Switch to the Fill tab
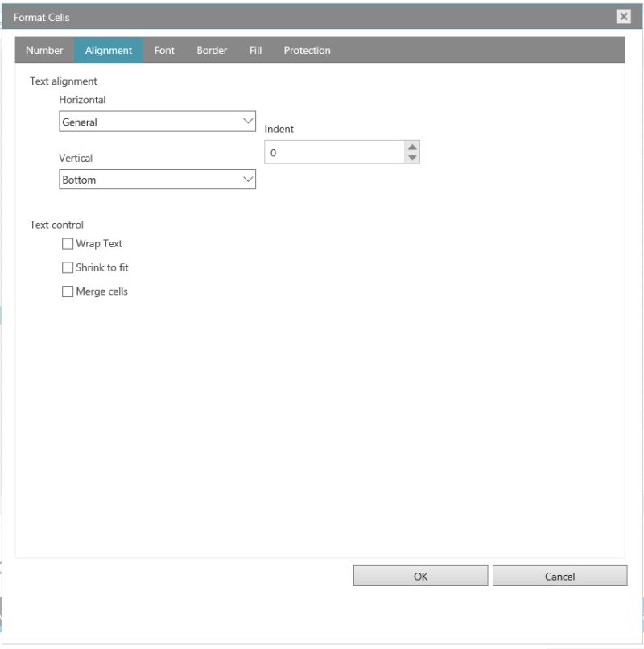 (x=255, y=50)
